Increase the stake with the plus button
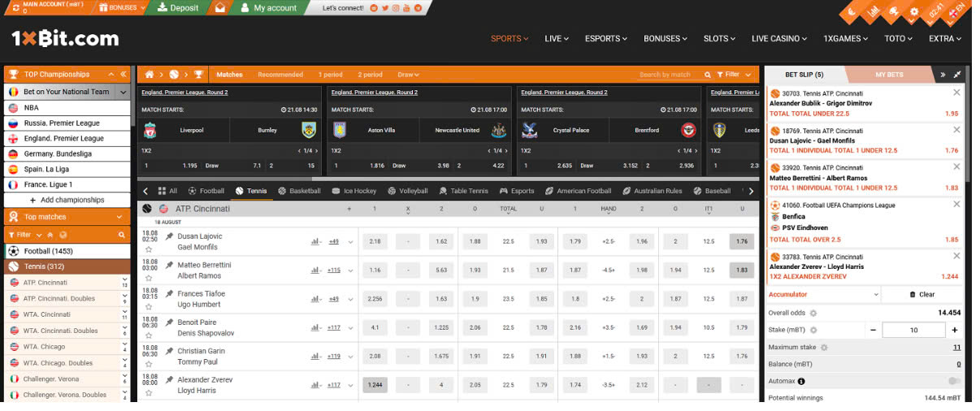This screenshot has height=411, width=980. tap(954, 330)
